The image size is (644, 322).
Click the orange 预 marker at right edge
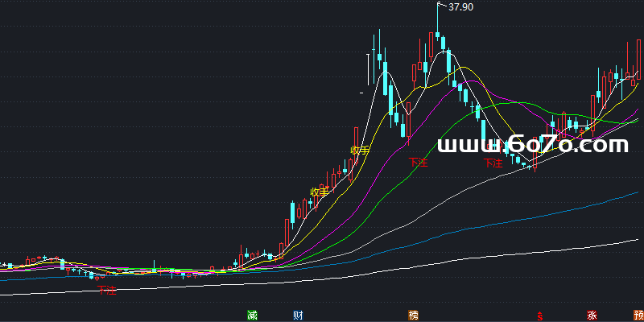(638, 315)
